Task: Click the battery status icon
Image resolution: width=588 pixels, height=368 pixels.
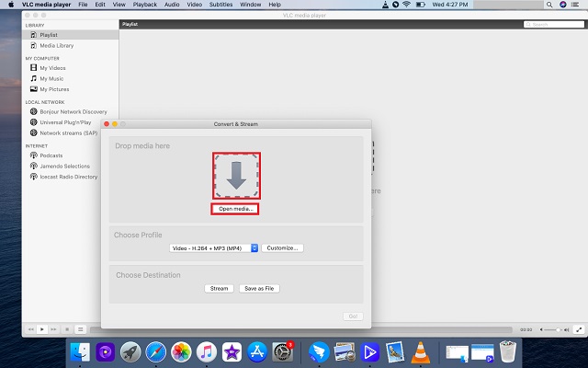Action: [421, 5]
